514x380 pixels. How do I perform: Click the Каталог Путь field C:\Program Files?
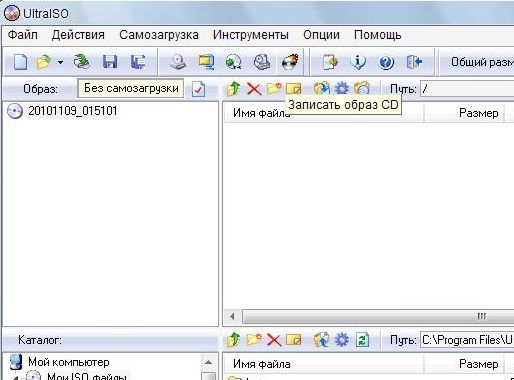click(467, 340)
